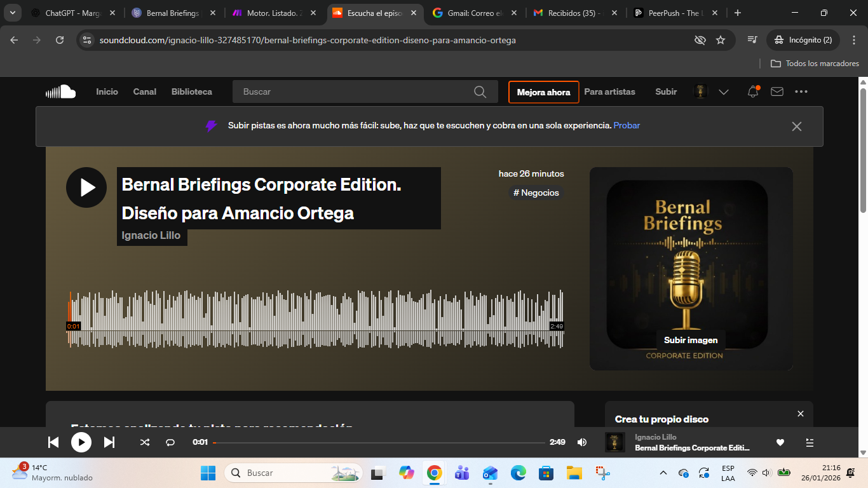
Task: Like the track with the heart icon
Action: click(x=780, y=442)
